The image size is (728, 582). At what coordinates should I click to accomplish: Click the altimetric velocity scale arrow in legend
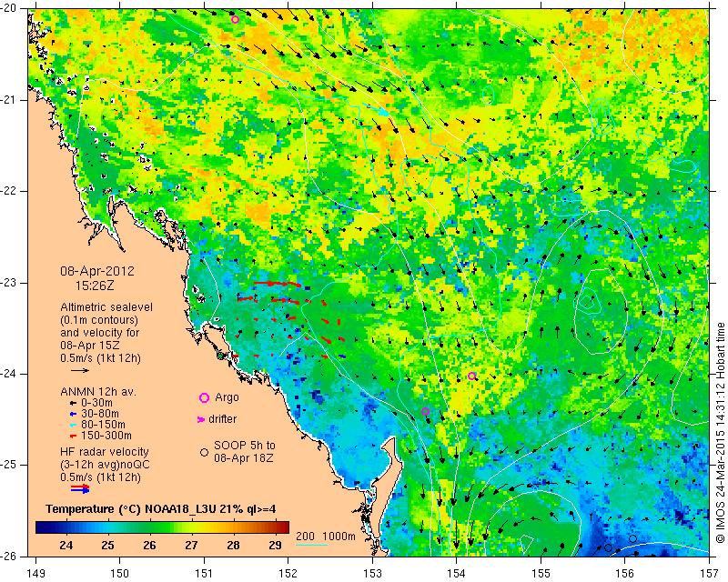tap(80, 370)
